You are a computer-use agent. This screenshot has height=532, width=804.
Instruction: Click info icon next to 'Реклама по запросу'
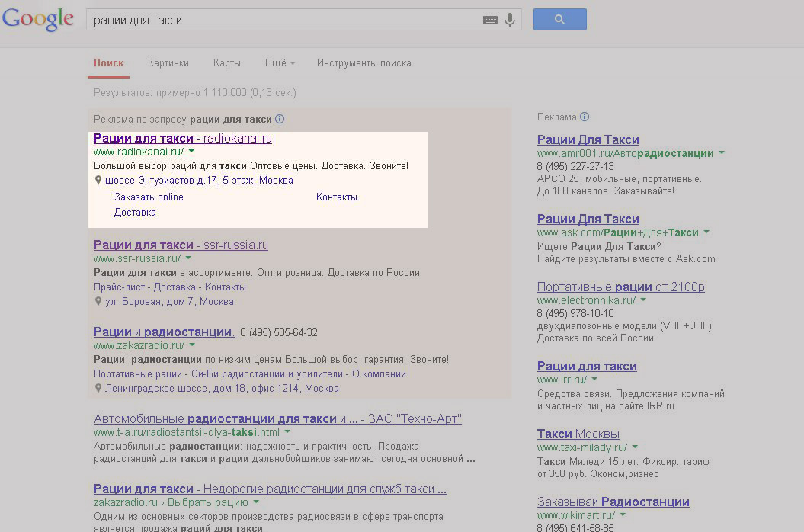tap(280, 119)
